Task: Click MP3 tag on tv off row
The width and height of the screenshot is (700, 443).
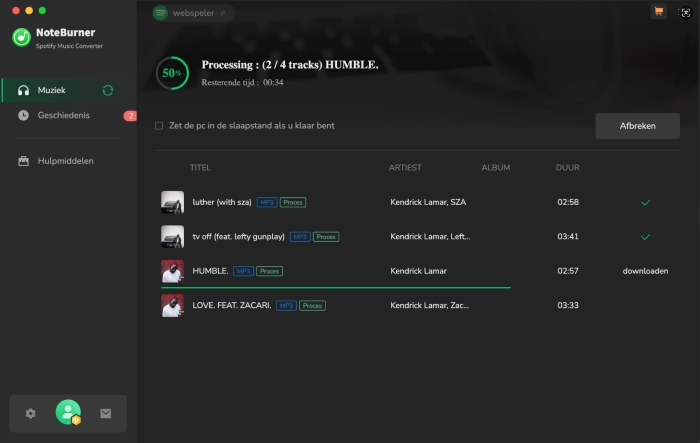Action: pos(300,237)
